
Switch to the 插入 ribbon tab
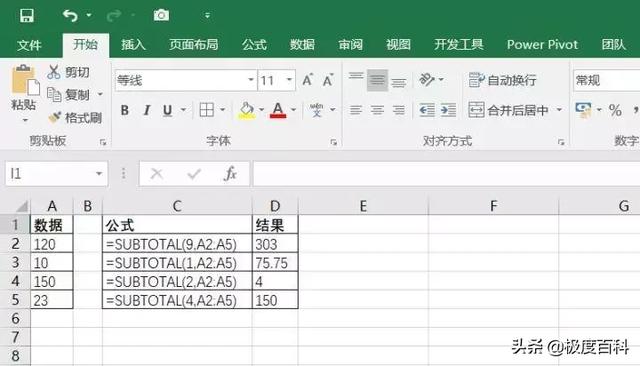(x=133, y=44)
